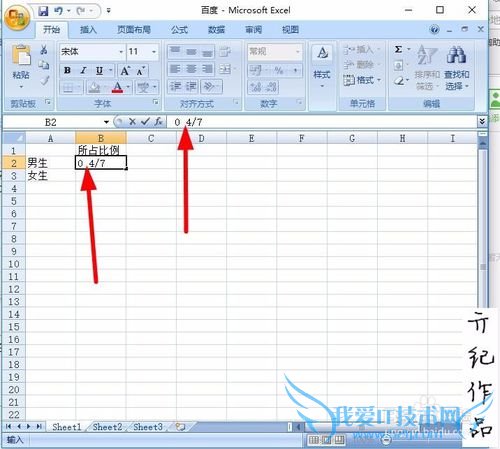Select cell A3 女生

(51, 176)
